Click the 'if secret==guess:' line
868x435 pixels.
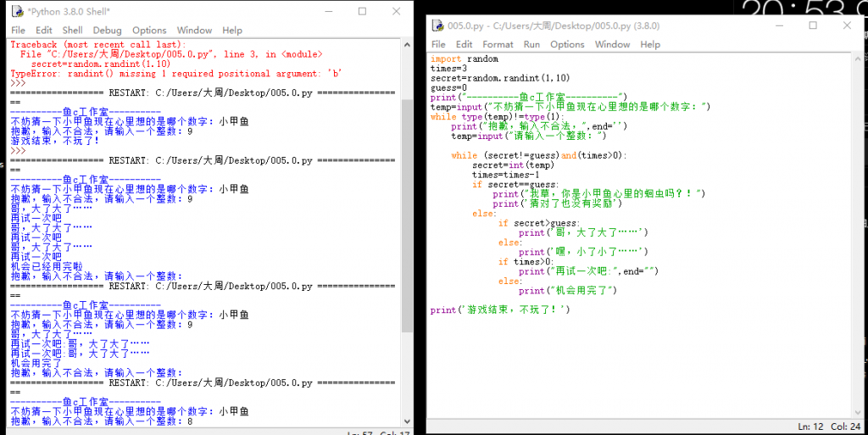(515, 184)
